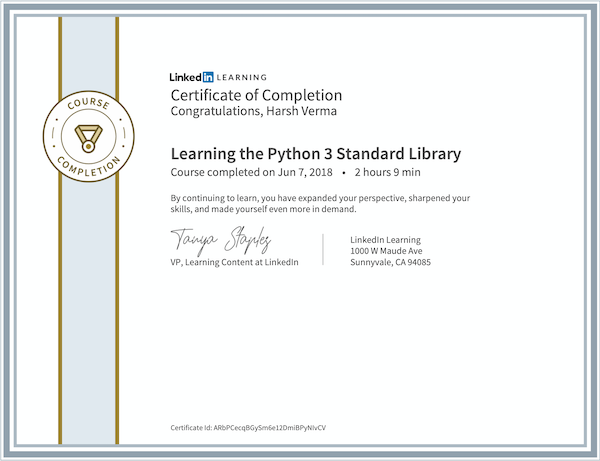Click the LinkedIn Learning address name
The width and height of the screenshot is (600, 461).
click(385, 240)
